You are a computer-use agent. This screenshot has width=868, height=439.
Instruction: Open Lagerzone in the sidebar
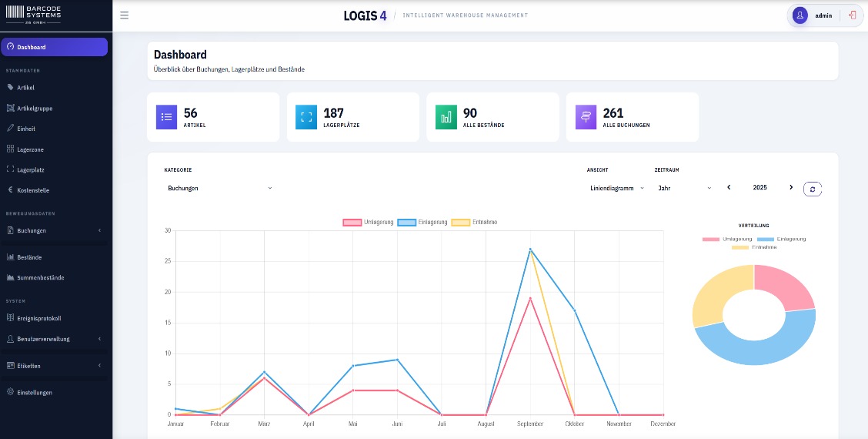click(x=31, y=149)
